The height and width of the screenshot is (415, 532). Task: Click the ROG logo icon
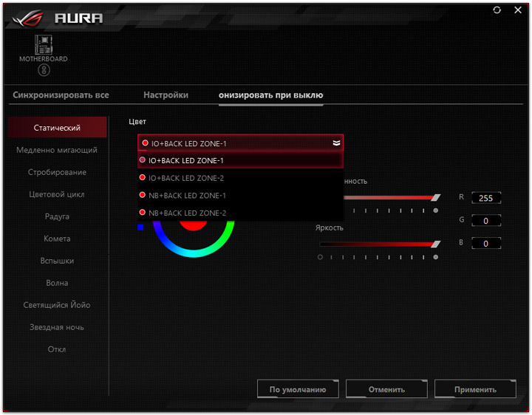pyautogui.click(x=28, y=18)
